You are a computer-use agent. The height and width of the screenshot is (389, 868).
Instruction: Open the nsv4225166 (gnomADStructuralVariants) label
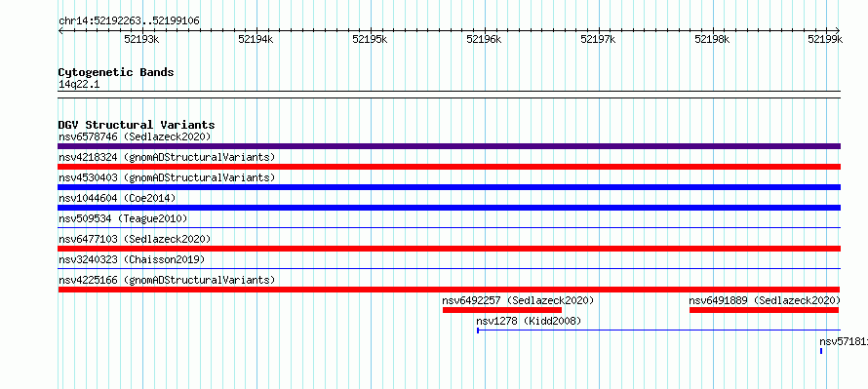click(167, 280)
